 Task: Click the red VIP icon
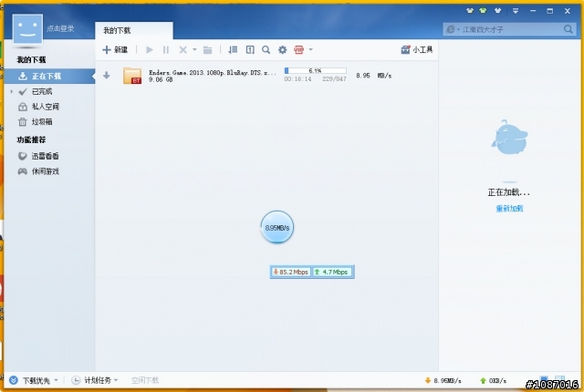298,49
